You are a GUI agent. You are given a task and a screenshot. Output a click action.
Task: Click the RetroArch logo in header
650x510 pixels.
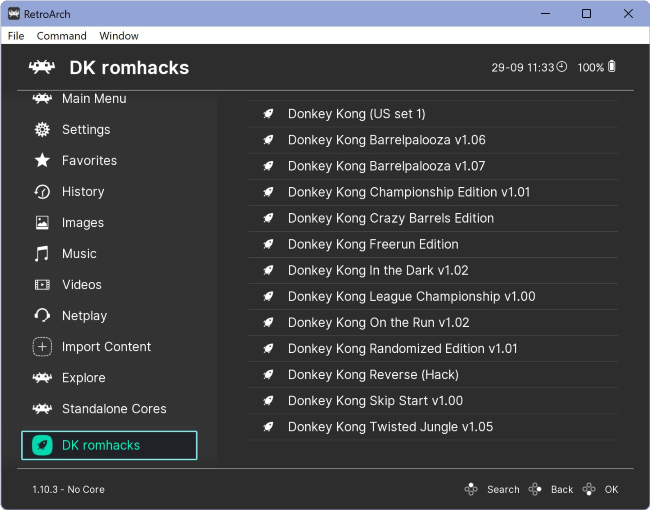coord(41,67)
